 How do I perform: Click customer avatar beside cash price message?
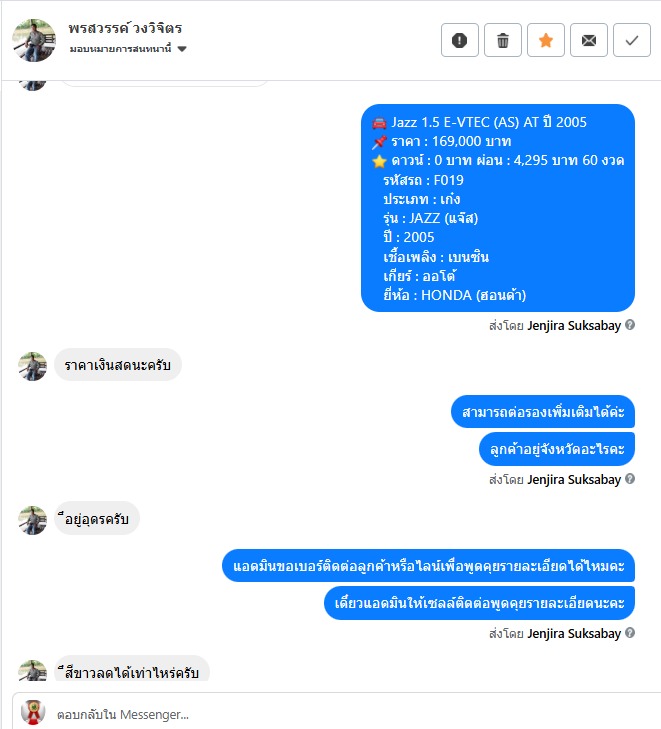coord(33,366)
